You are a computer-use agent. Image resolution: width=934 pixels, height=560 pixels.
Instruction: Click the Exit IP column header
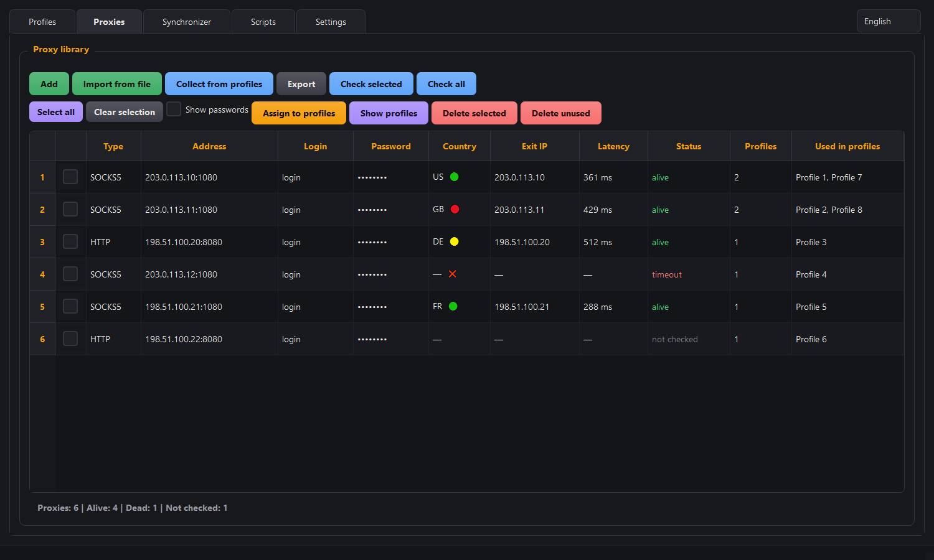coord(535,146)
